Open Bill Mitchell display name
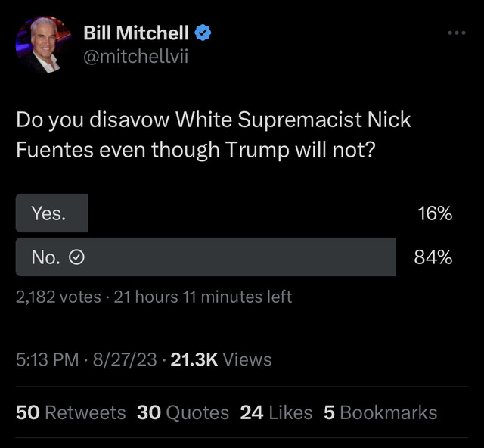484x448 pixels. click(x=136, y=33)
